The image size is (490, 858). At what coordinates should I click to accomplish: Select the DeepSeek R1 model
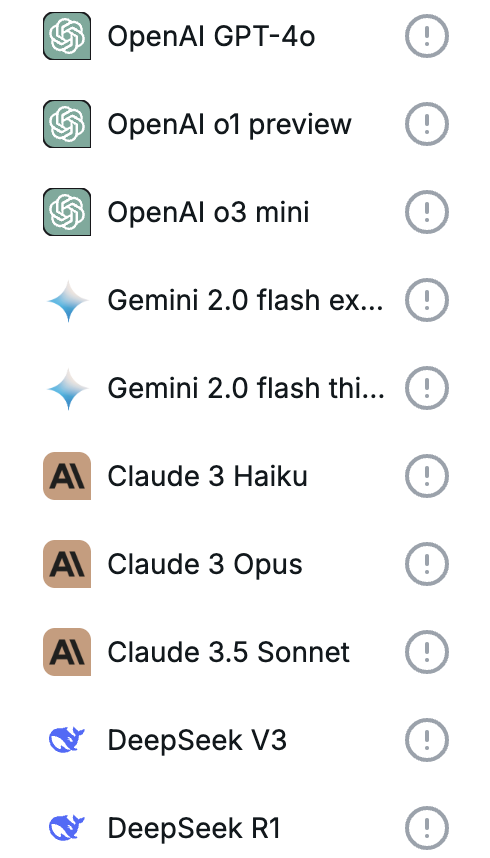pos(194,828)
